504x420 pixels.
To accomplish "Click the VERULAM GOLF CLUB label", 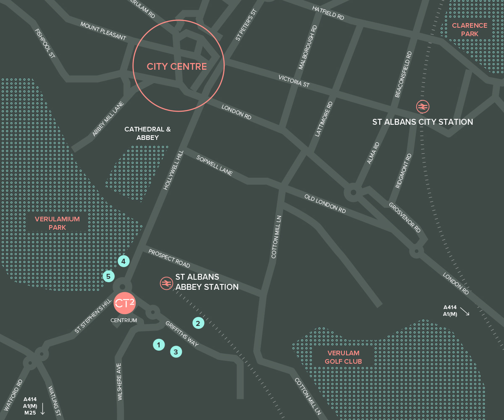I will click(344, 357).
